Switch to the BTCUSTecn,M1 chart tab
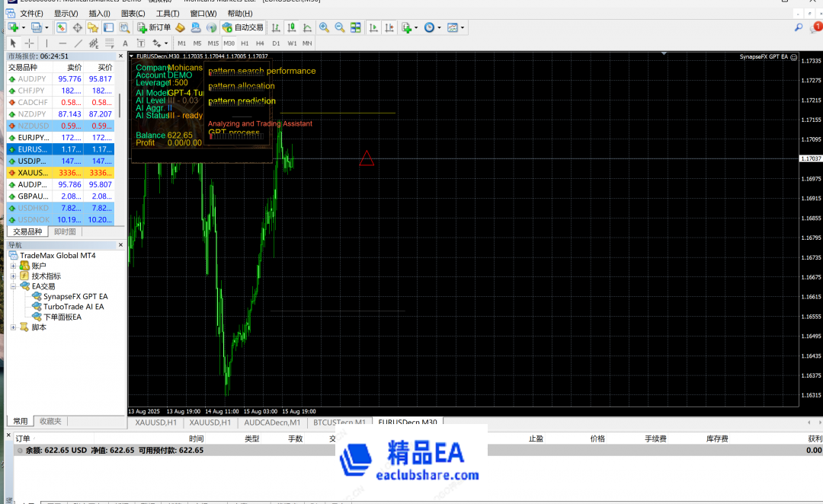 coord(340,423)
